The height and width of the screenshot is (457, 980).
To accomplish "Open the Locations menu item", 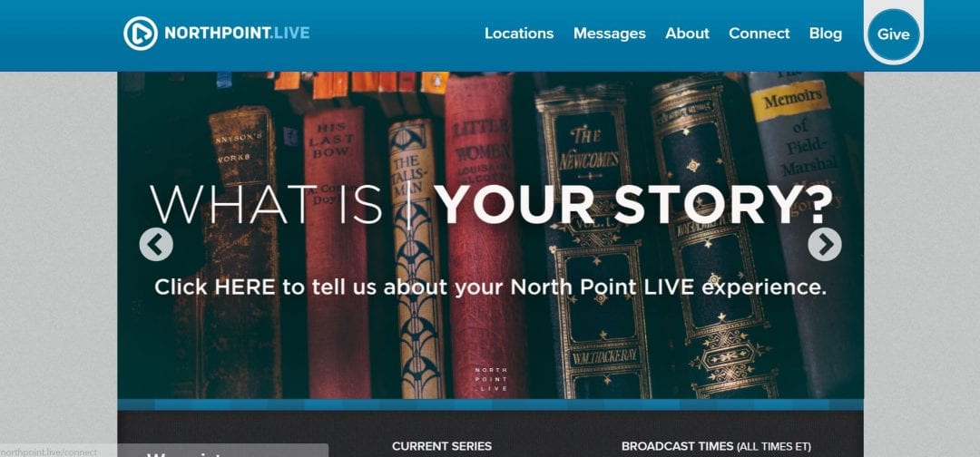I will pyautogui.click(x=519, y=34).
